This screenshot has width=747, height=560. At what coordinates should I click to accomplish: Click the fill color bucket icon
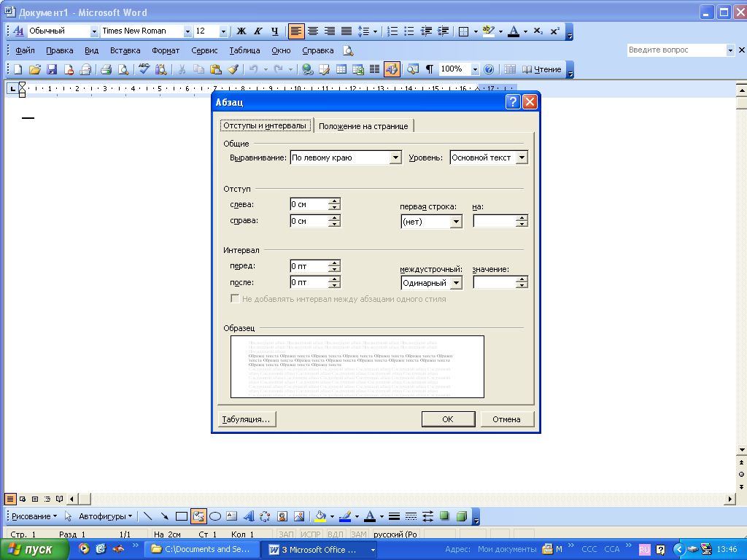321,516
